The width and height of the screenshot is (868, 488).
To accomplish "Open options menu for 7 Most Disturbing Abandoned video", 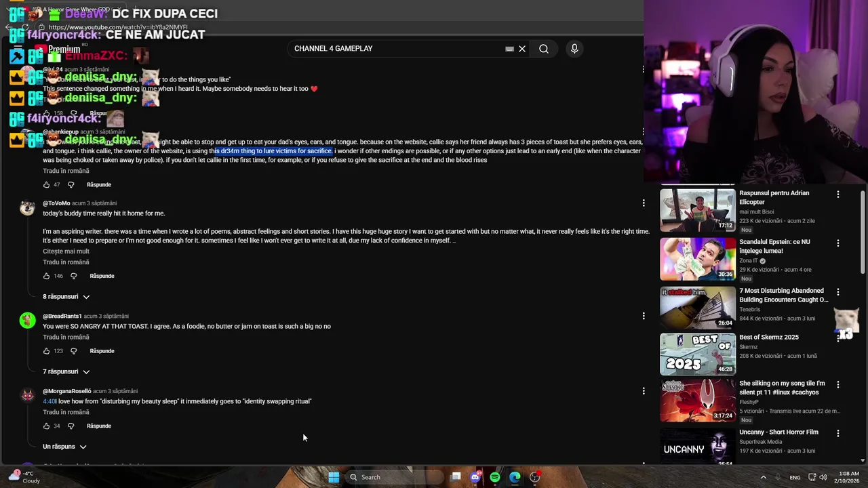I will coord(838,292).
